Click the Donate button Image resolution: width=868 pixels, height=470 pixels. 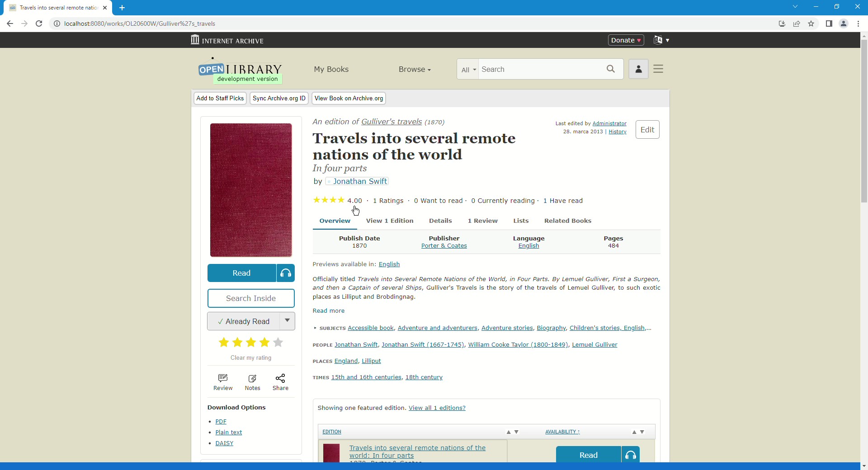(x=626, y=40)
